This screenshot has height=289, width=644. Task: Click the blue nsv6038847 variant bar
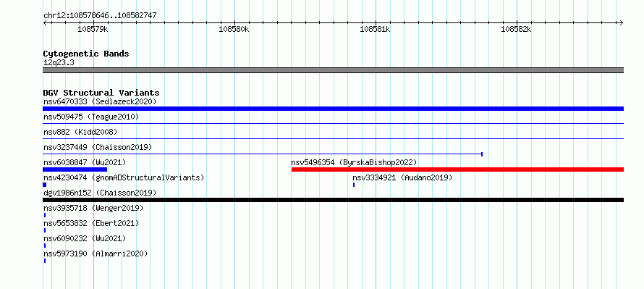click(x=75, y=169)
